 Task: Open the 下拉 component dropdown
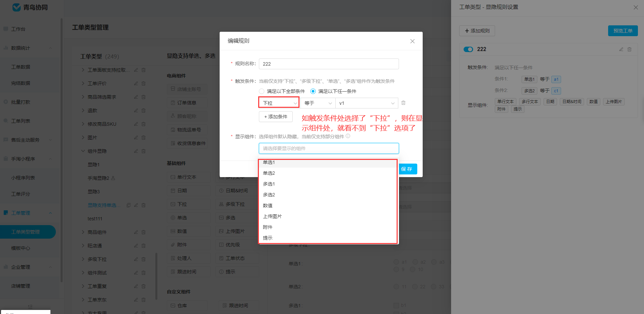tap(279, 103)
